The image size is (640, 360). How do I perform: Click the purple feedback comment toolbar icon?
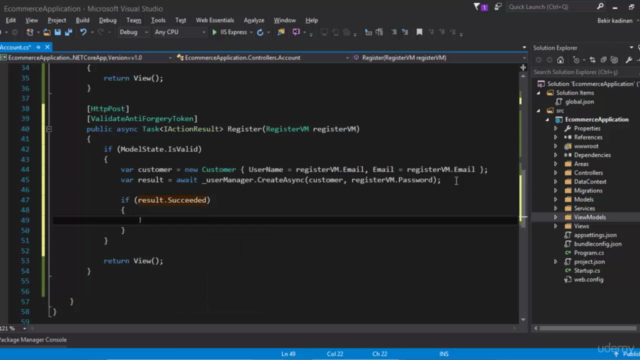pyautogui.click(x=296, y=32)
